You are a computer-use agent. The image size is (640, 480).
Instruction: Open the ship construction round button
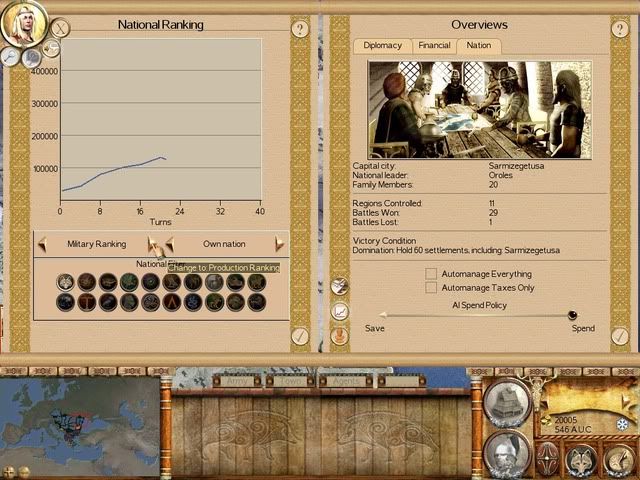[506, 404]
